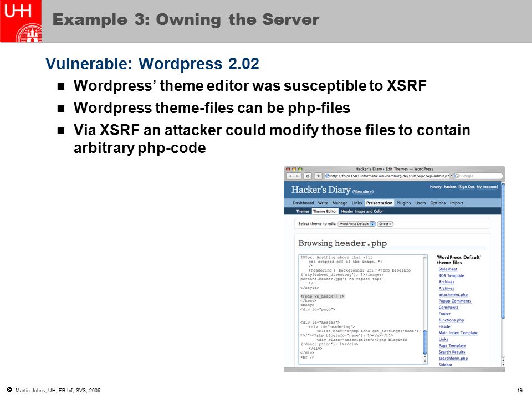Image resolution: width=532 pixels, height=399 pixels.
Task: Switch to Header Image and Color subtab
Action: click(x=362, y=211)
